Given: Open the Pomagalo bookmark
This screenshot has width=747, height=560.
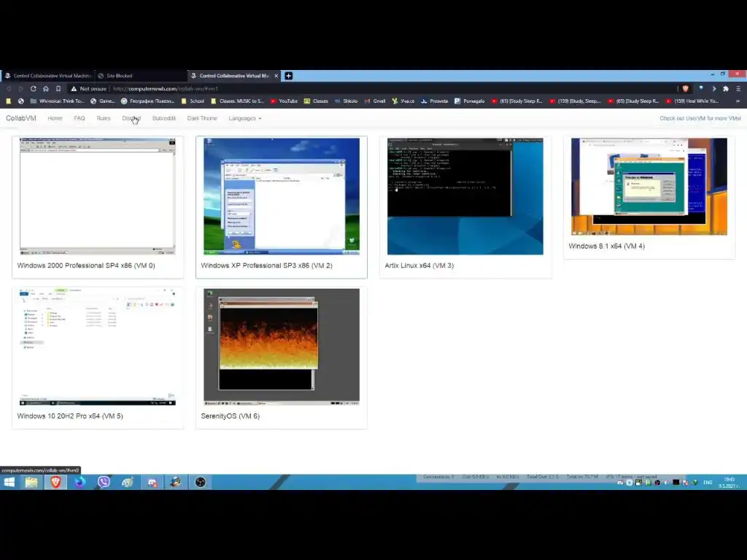Looking at the screenshot, I should tap(469, 101).
